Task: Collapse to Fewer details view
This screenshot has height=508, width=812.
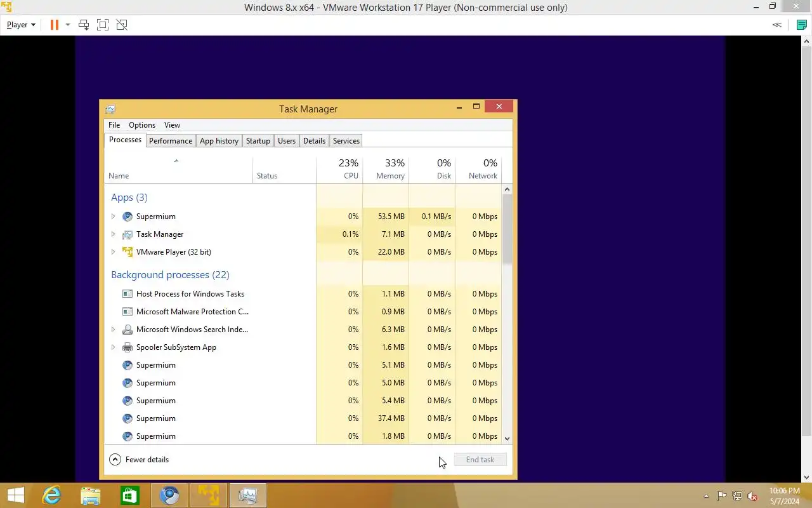Action: pos(139,460)
